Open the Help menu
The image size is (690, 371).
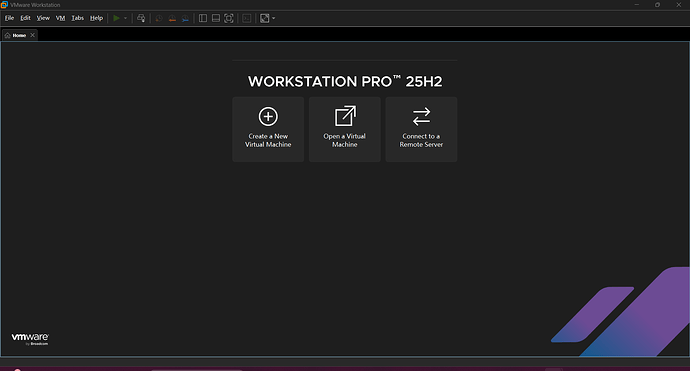click(96, 18)
